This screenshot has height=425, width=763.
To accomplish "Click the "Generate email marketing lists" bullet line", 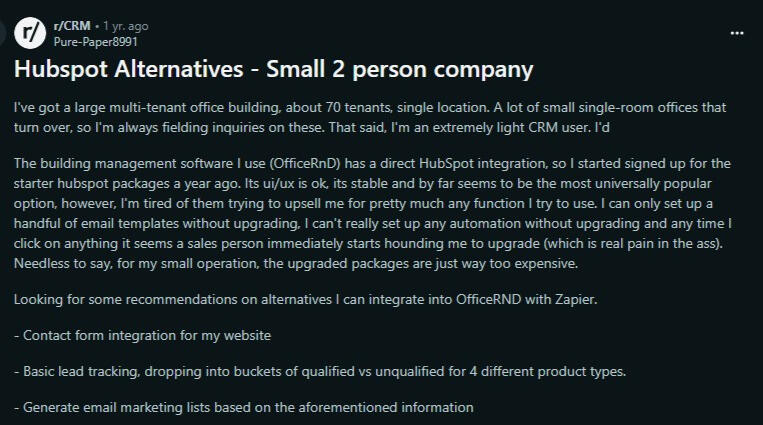I will coord(243,407).
